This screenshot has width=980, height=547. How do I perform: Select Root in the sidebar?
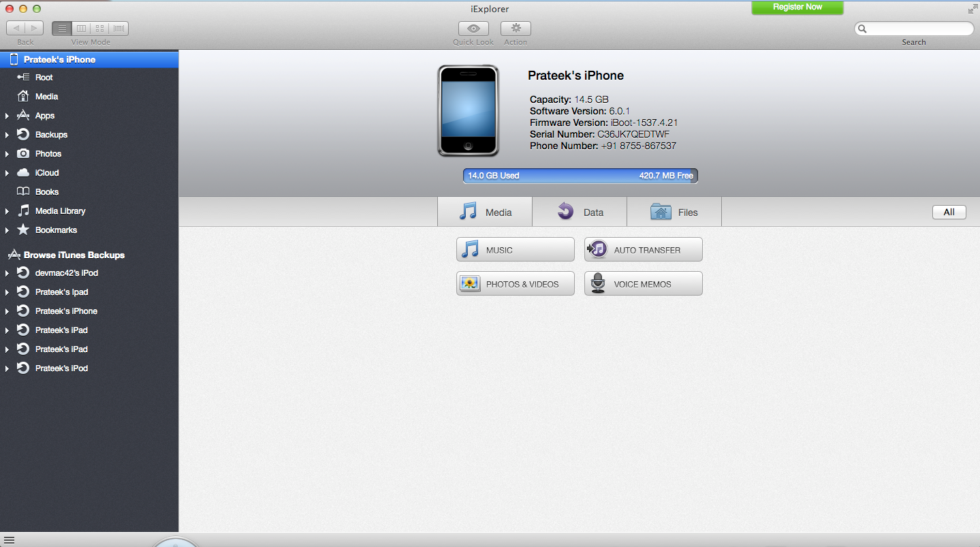click(44, 78)
